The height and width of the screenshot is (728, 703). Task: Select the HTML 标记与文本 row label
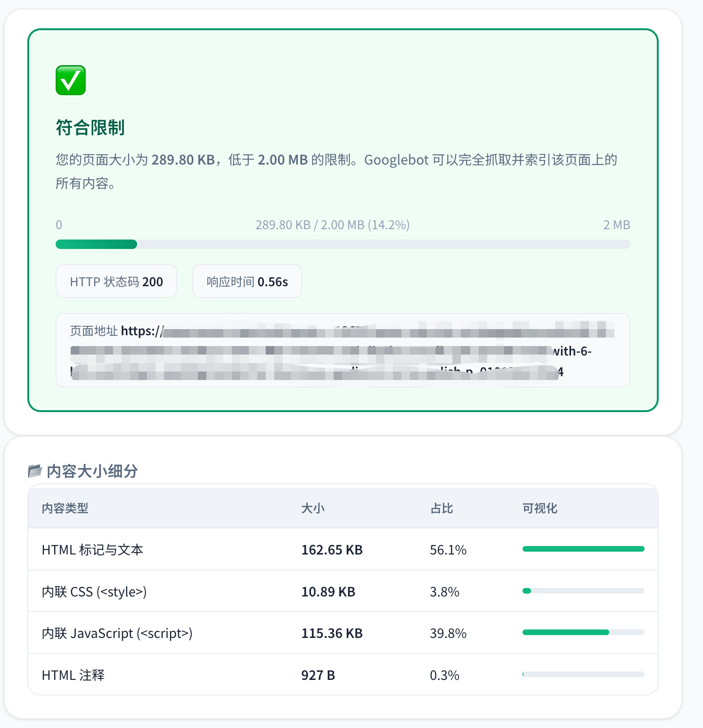92,550
